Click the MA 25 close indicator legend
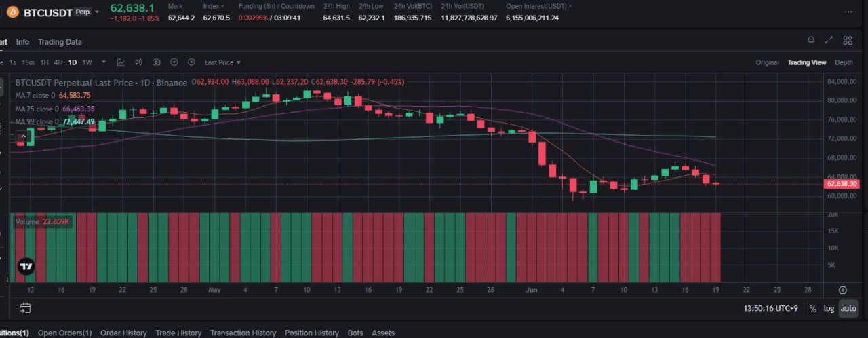This screenshot has width=868, height=338. coord(55,109)
